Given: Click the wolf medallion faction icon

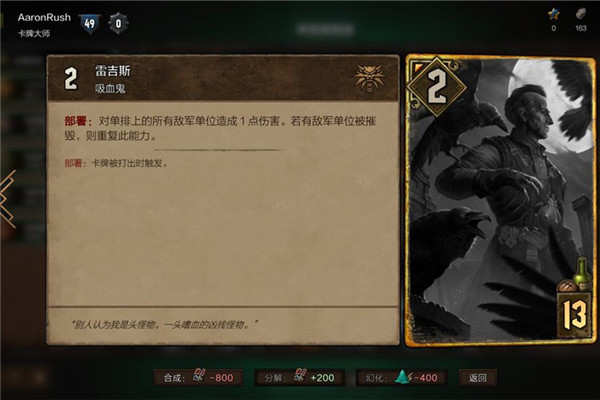Looking at the screenshot, I should (x=369, y=78).
